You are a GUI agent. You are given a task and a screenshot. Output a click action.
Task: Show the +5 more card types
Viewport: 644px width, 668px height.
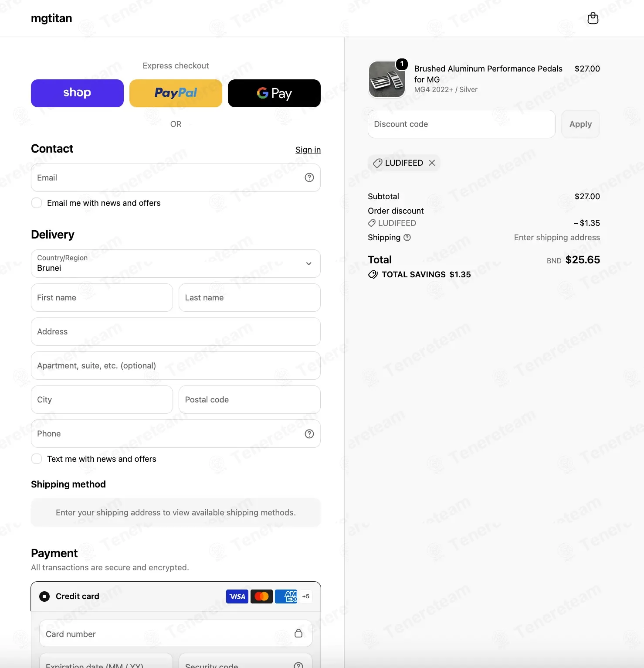click(306, 596)
